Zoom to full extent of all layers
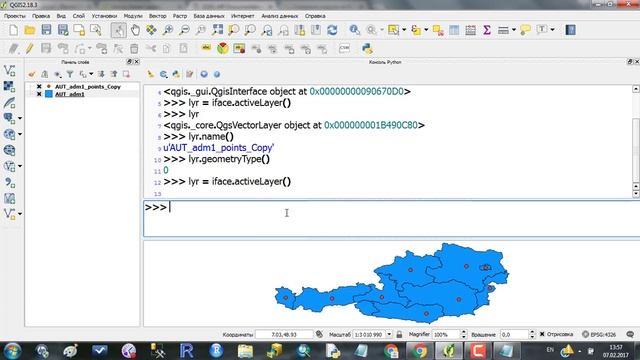The image size is (640, 360). click(x=218, y=30)
